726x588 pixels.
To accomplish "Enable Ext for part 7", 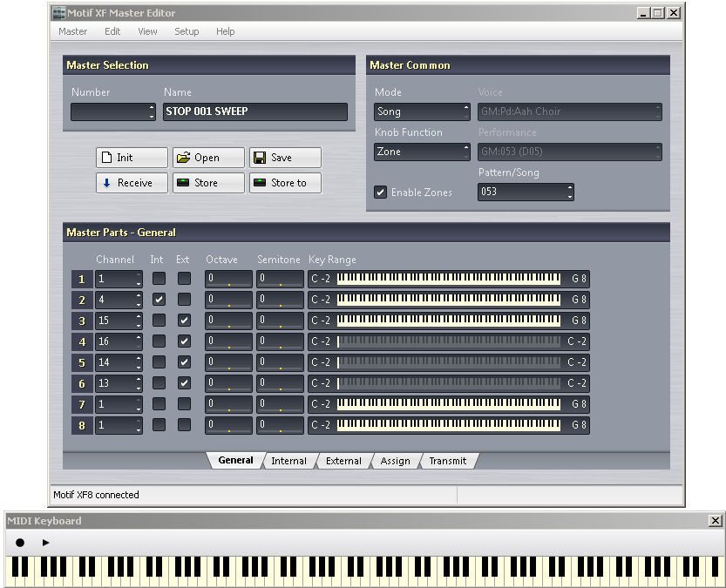I will pos(184,404).
